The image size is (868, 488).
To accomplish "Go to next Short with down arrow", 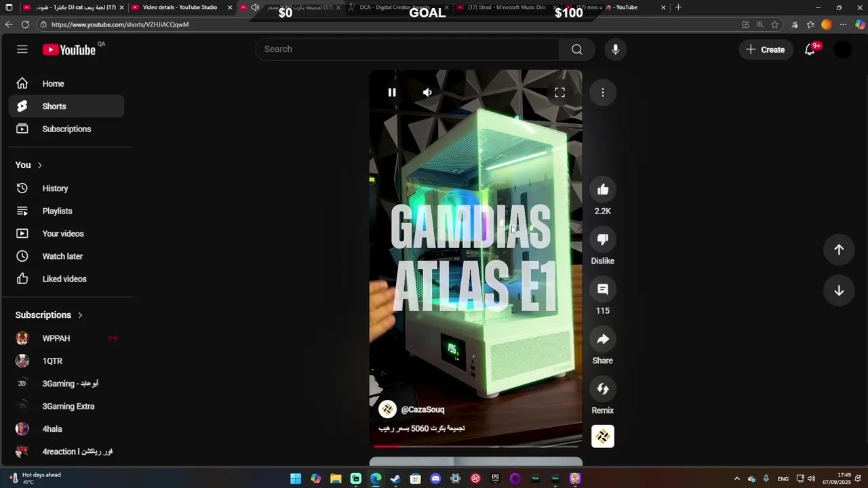I will (x=839, y=291).
